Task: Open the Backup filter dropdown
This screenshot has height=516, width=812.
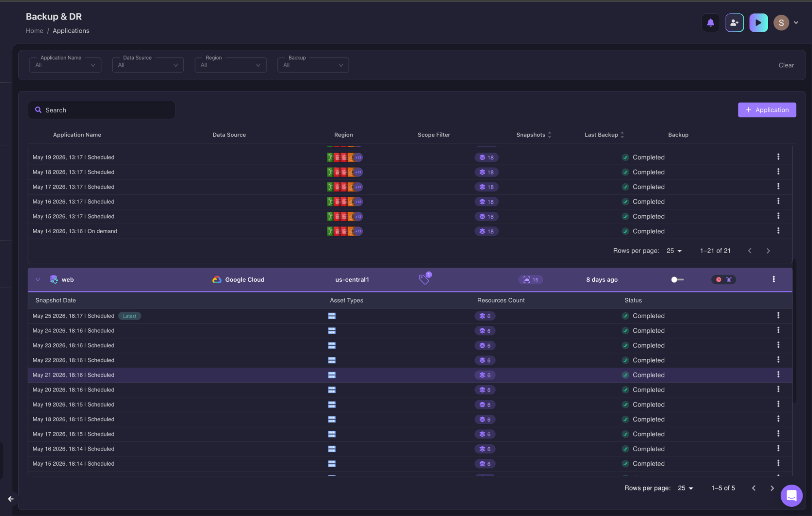Action: [313, 65]
